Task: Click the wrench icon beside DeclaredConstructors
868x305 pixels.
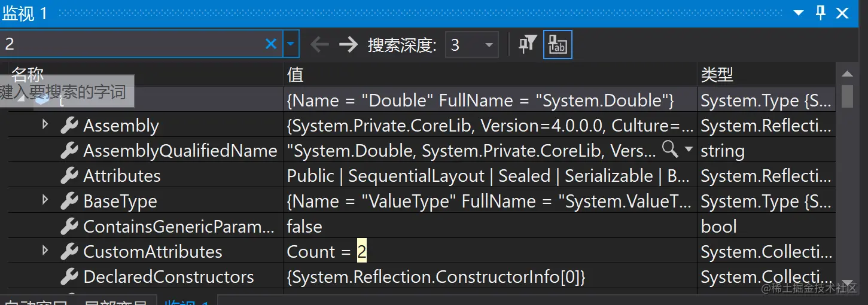Action: coord(69,277)
